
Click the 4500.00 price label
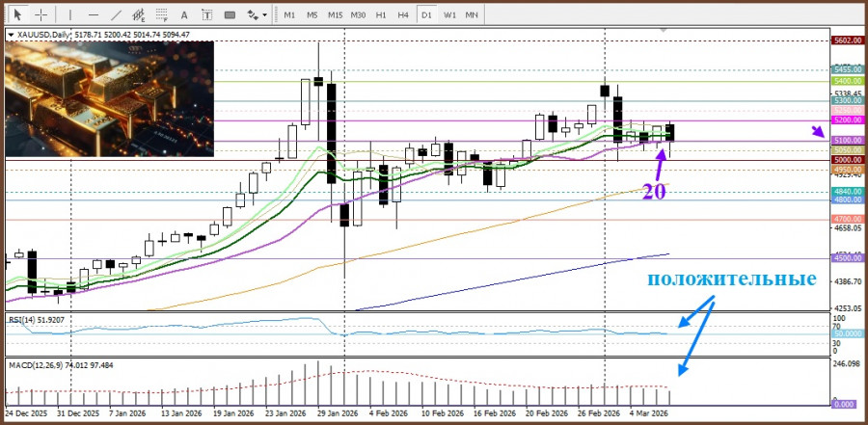tap(849, 258)
